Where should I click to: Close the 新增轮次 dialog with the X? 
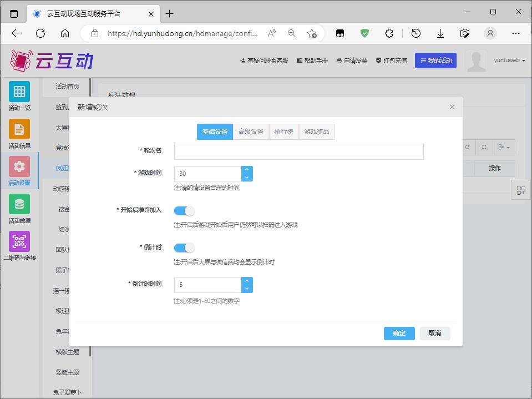[452, 107]
